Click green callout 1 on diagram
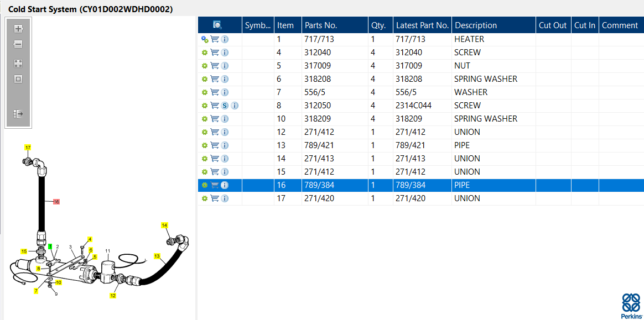The image size is (644, 320). tap(50, 246)
